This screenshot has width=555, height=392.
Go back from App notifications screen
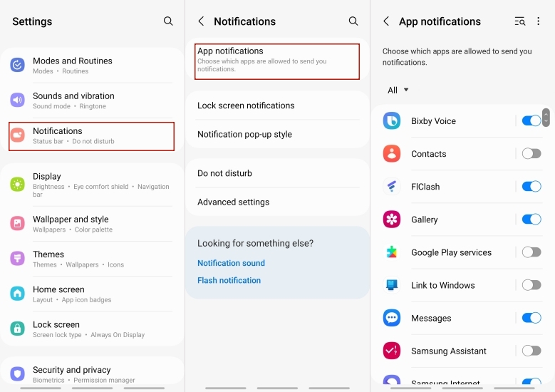point(386,21)
